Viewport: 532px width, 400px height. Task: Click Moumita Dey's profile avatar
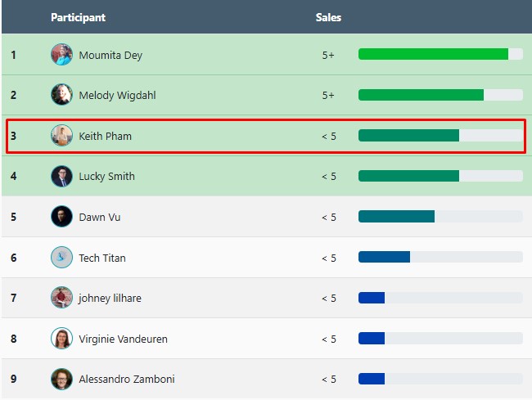61,55
